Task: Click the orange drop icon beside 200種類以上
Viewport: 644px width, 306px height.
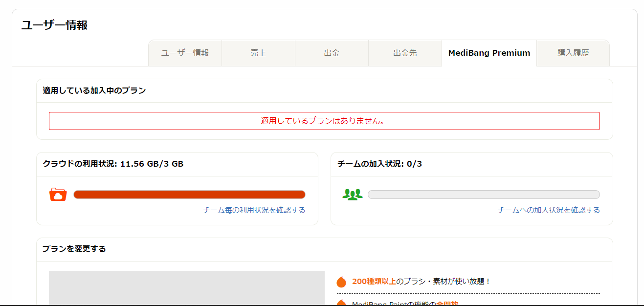Action: [341, 282]
